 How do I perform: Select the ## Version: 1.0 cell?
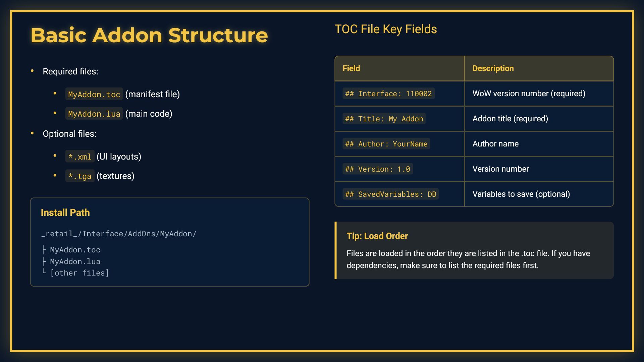click(399, 169)
